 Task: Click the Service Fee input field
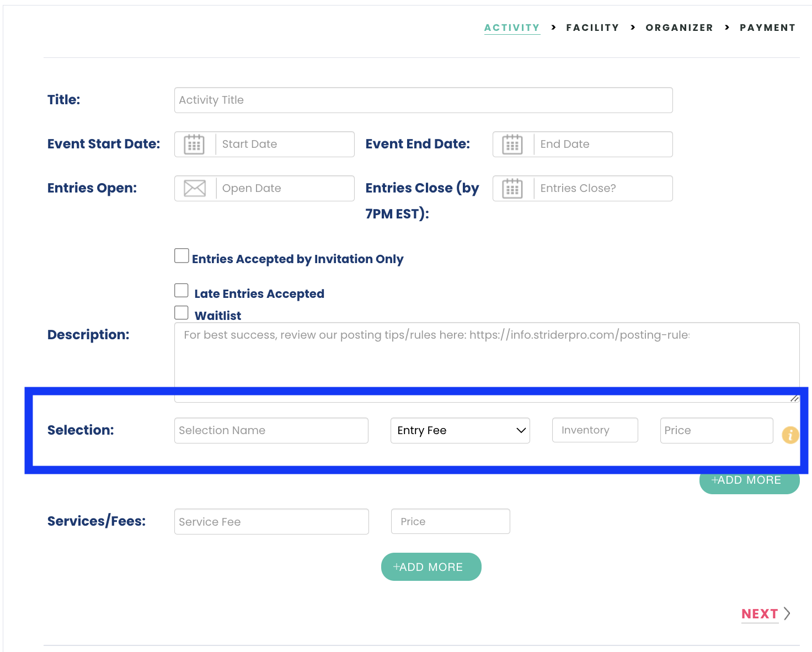tap(271, 521)
